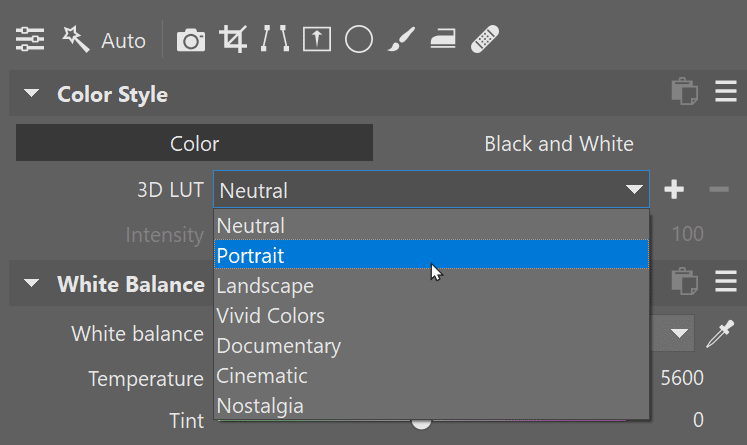Select the iron smoothing tool
747x445 pixels.
point(443,39)
